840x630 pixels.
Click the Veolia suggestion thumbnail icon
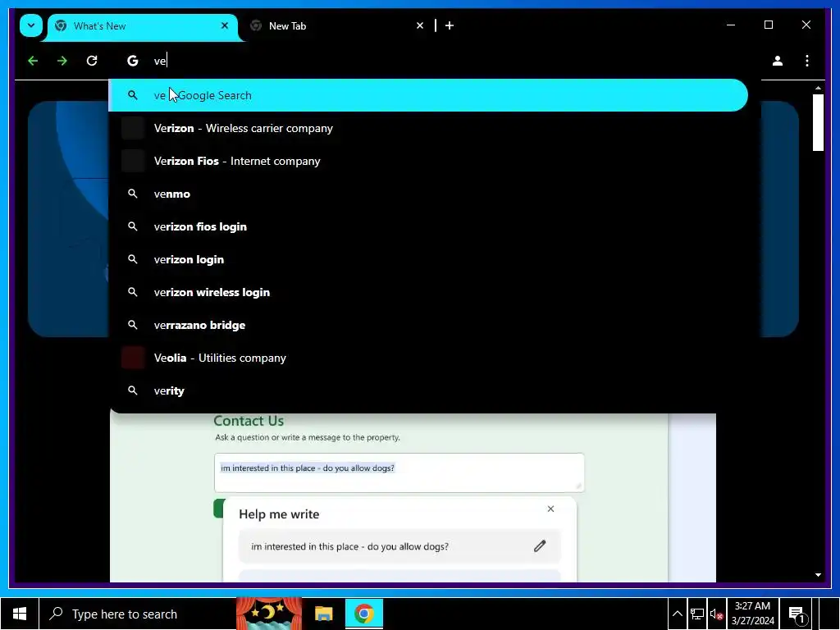133,358
